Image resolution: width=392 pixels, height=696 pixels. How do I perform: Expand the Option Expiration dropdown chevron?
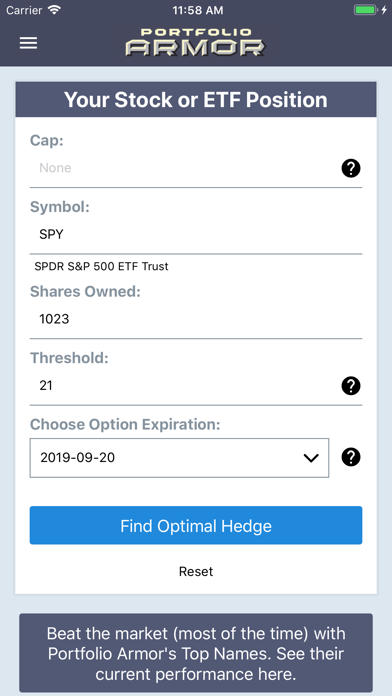(x=311, y=458)
